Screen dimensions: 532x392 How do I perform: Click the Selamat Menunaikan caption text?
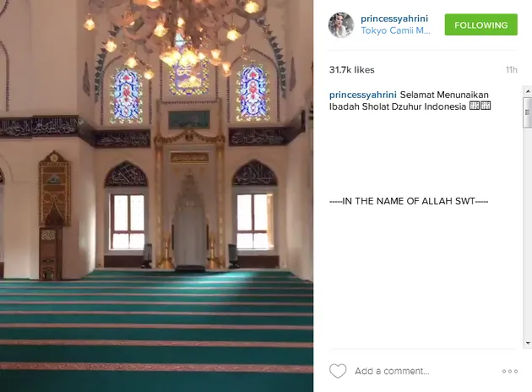coord(444,95)
